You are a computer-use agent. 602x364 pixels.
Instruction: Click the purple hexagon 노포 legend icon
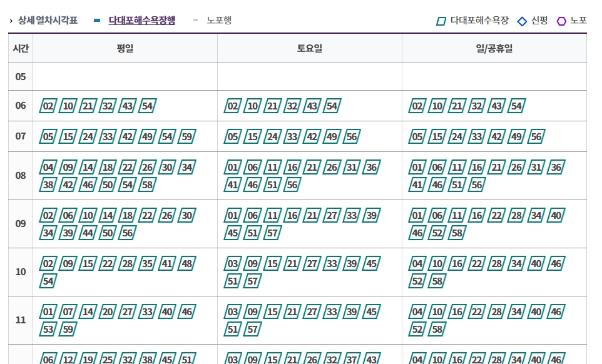point(561,21)
